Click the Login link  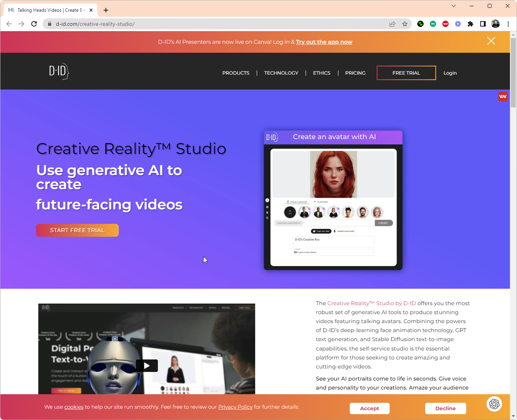click(450, 73)
